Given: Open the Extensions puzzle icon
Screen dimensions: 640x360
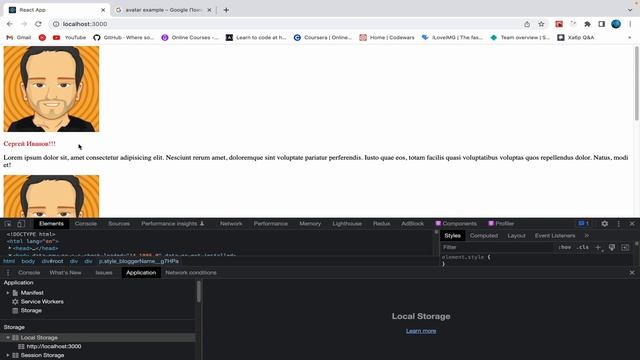Looking at the screenshot, I should pos(587,24).
